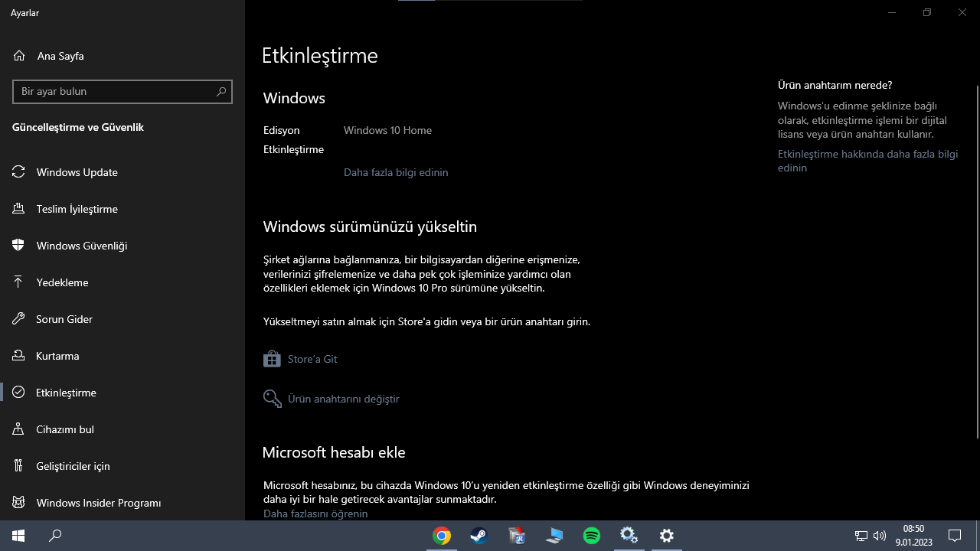Open Windows Güvenliği shield icon
This screenshot has height=551, width=980.
pos(18,246)
